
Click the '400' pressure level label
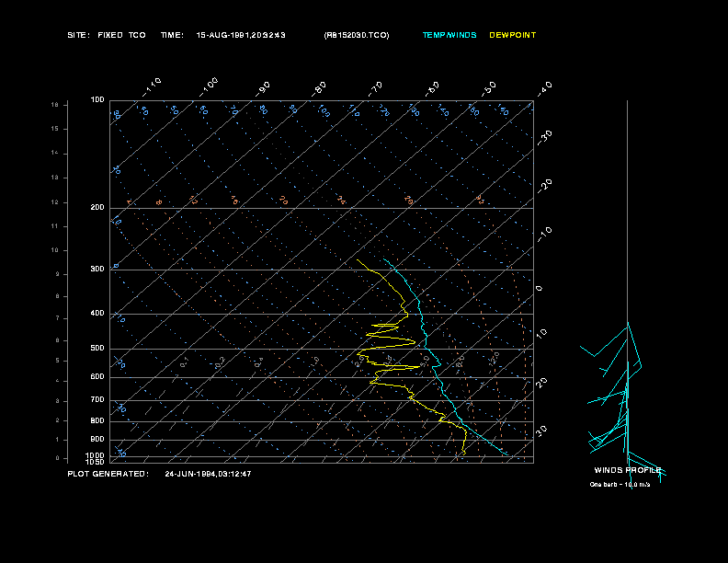pos(97,314)
